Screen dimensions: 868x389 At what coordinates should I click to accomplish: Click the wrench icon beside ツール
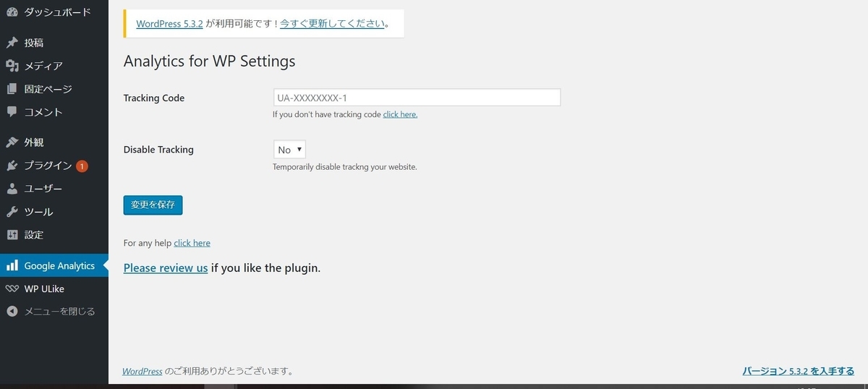coord(12,212)
